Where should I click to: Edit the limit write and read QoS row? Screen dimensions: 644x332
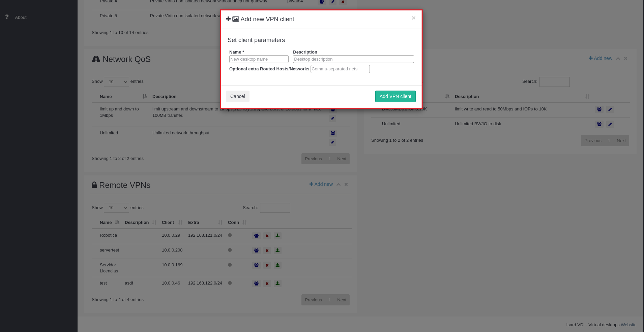(x=610, y=109)
